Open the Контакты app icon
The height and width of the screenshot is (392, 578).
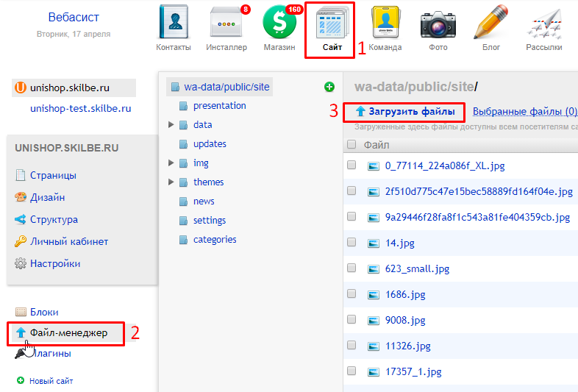(174, 24)
